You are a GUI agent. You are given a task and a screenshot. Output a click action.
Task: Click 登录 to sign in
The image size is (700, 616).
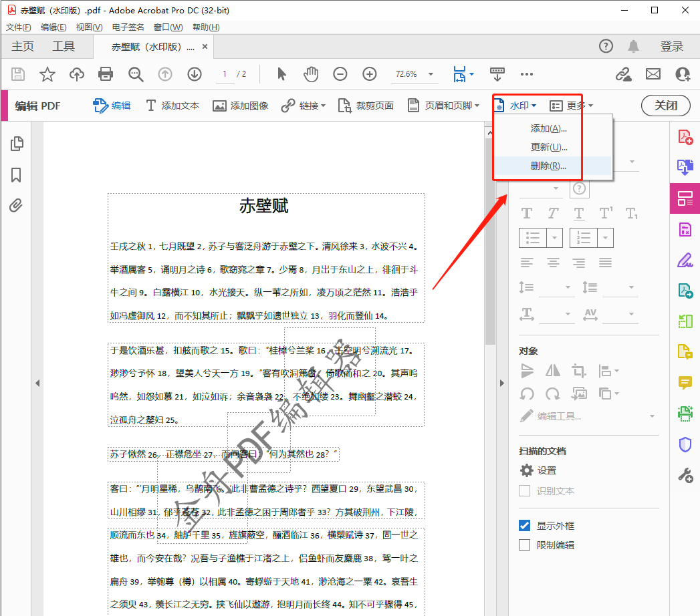point(671,46)
